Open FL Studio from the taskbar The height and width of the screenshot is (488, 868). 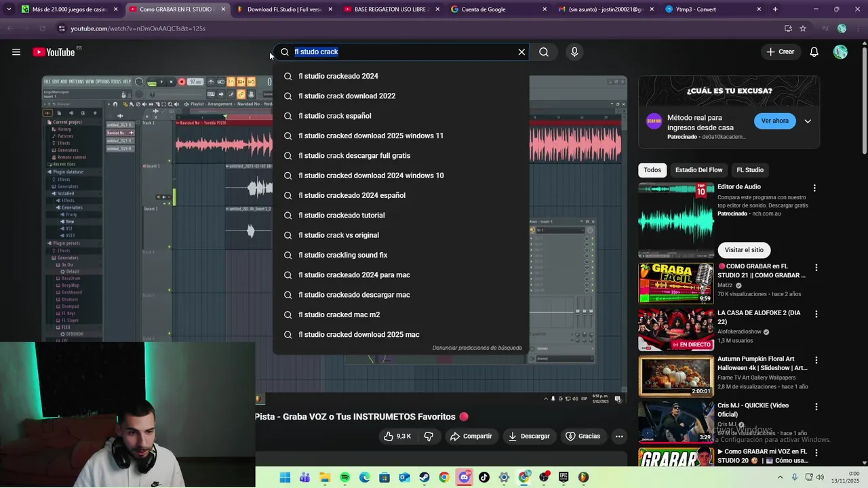point(583,477)
